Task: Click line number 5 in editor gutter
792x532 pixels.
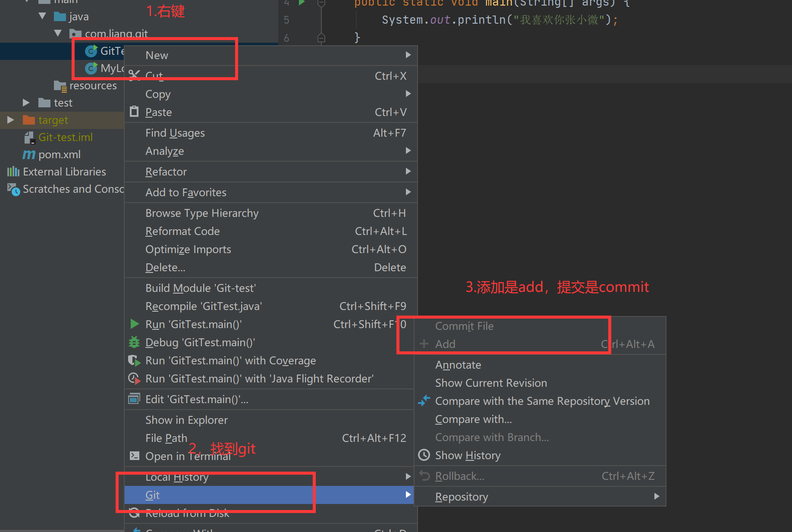Action: (x=286, y=20)
